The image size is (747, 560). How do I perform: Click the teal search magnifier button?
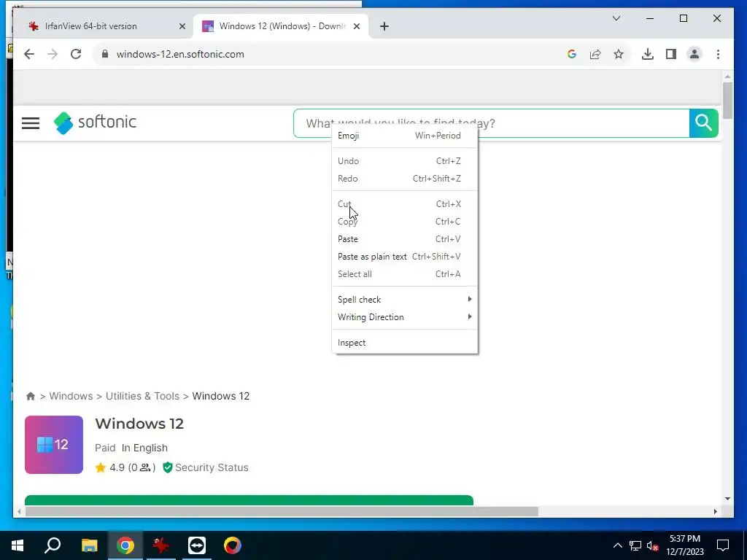(x=703, y=122)
